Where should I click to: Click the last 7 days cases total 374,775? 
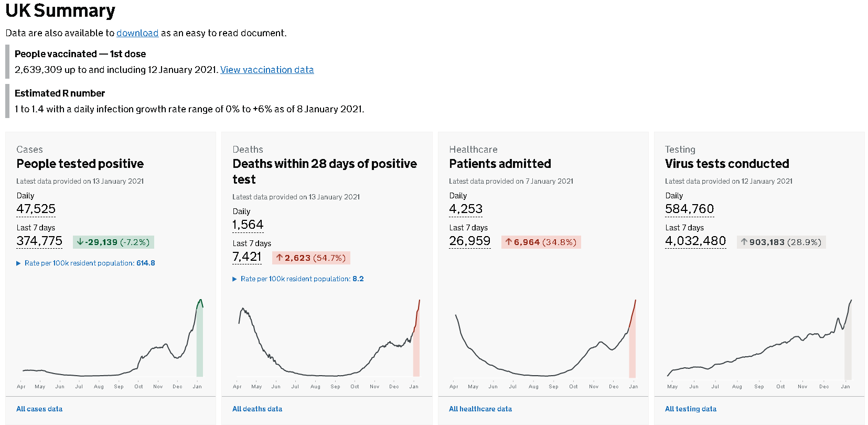[x=39, y=241]
